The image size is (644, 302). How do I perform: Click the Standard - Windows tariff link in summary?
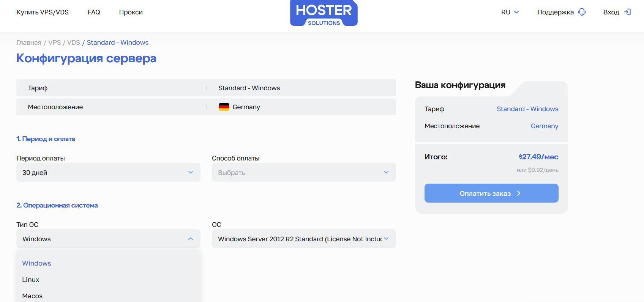(527, 109)
